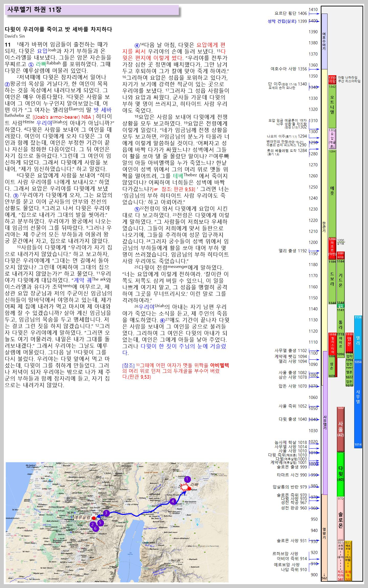Click the red dot beside 라빠 on map
The image size is (368, 588).
pos(189,488)
